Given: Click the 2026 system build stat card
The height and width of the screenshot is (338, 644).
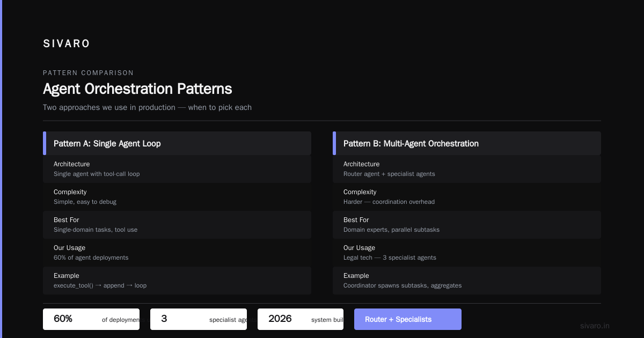Looking at the screenshot, I should click(x=301, y=319).
